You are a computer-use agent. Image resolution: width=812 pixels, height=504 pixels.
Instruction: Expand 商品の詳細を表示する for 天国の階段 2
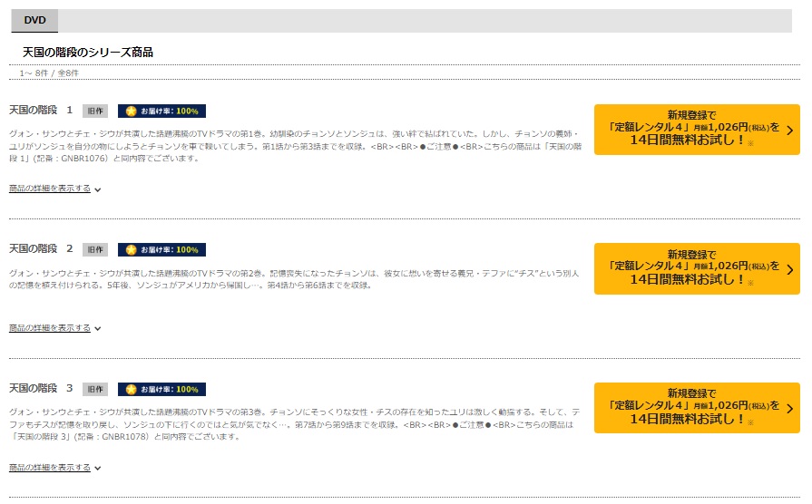(55, 328)
